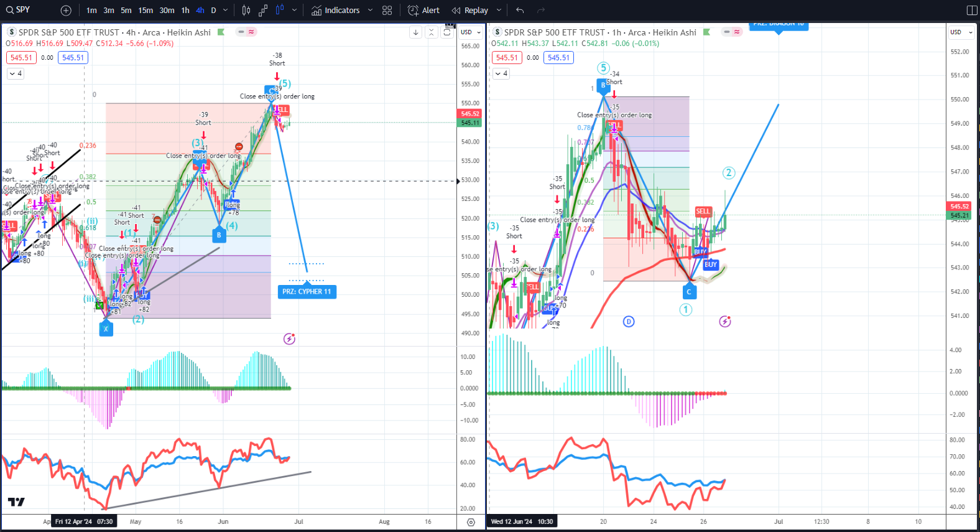Choose the line-break chart style icon
This screenshot has height=532, width=980.
coord(263,11)
